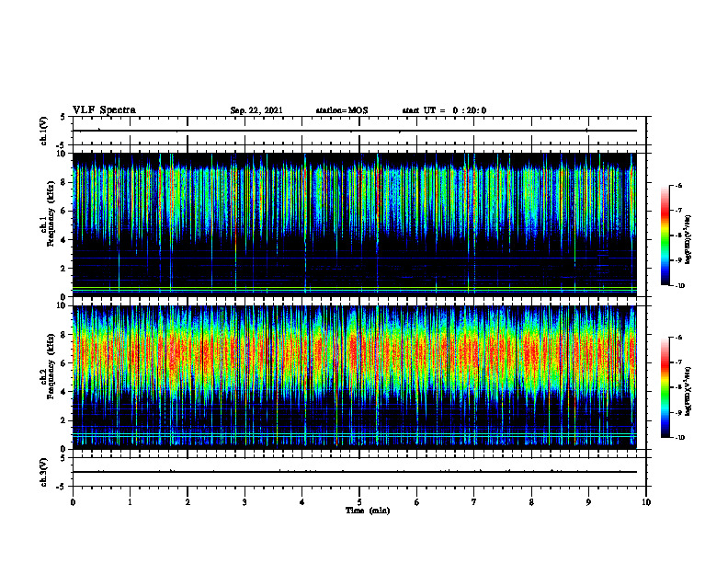This screenshot has width=728, height=563.
Task: Click the "6" kHz tick of ch.2 panel
Action: [63, 363]
